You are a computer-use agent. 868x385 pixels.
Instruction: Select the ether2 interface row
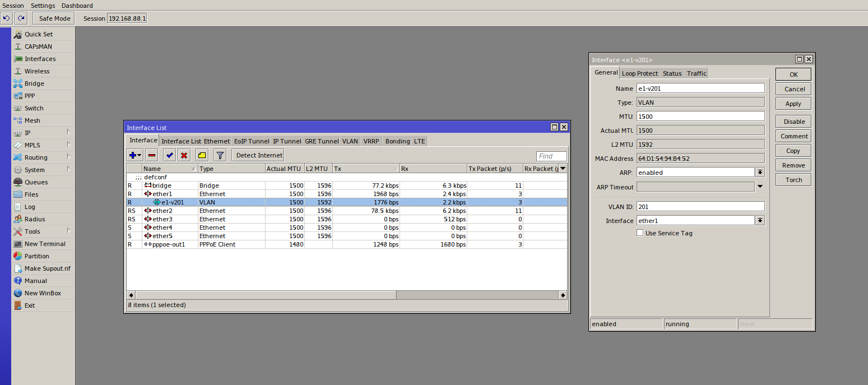[x=347, y=211]
